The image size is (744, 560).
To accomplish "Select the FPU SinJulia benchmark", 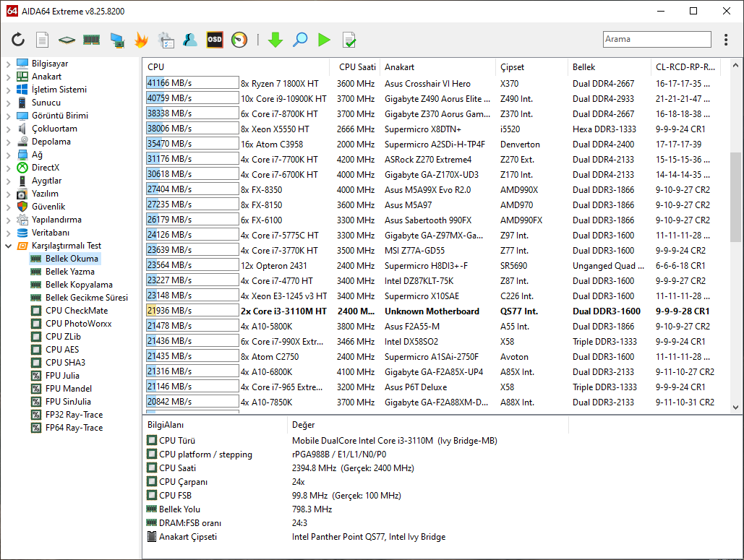I will 68,402.
